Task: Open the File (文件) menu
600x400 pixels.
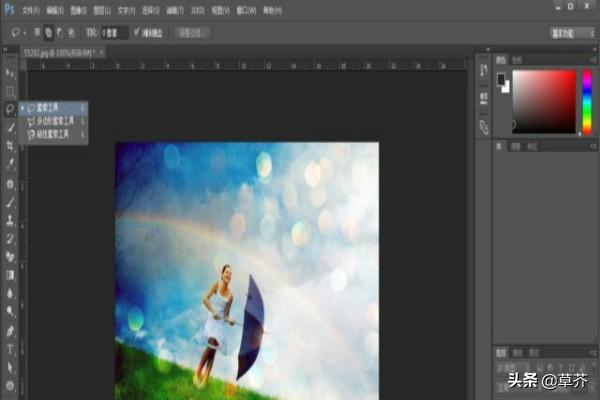Action: click(30, 9)
